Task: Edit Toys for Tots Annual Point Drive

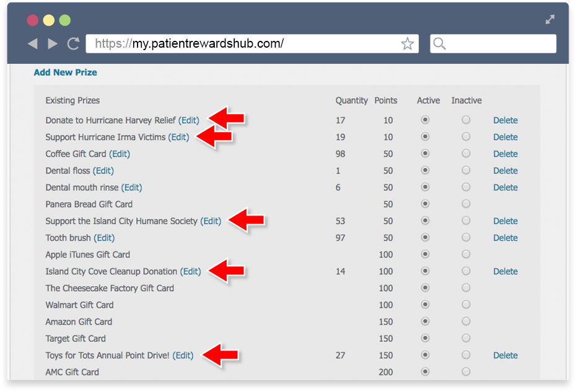Action: pos(183,355)
